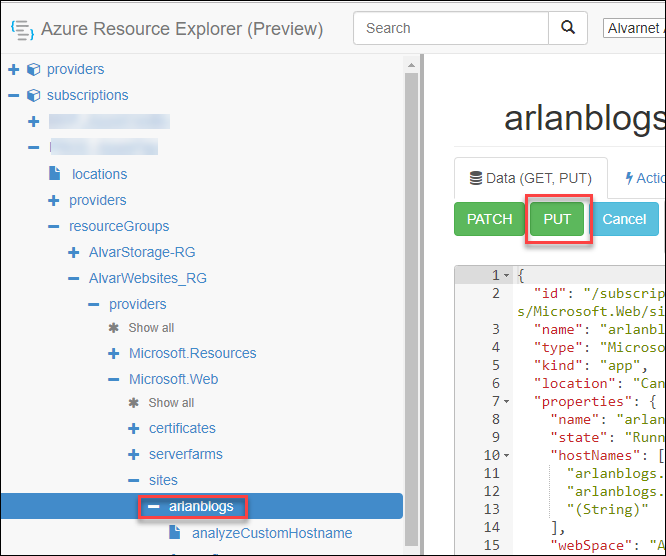The image size is (666, 556).
Task: Expand the top-level providers node
Action: 14,69
